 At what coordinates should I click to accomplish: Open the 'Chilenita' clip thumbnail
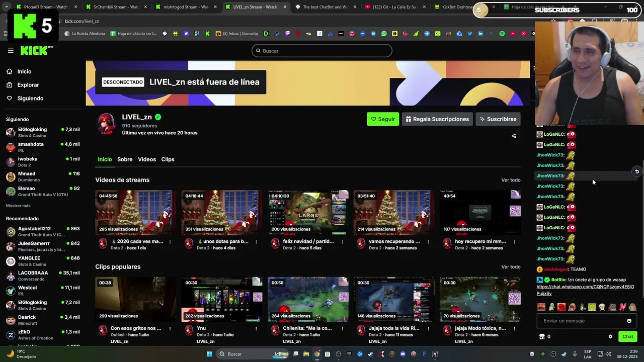(x=308, y=299)
